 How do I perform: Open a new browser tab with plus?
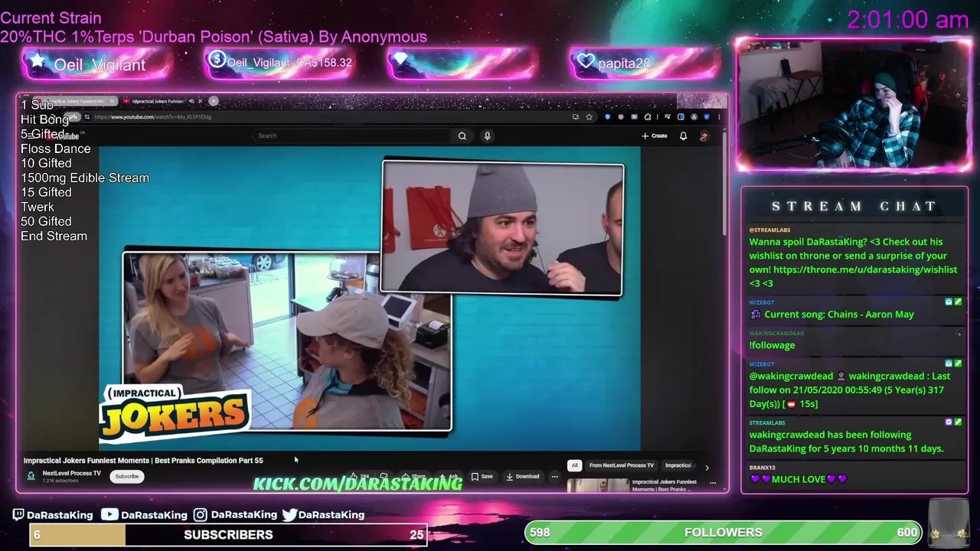tap(214, 101)
